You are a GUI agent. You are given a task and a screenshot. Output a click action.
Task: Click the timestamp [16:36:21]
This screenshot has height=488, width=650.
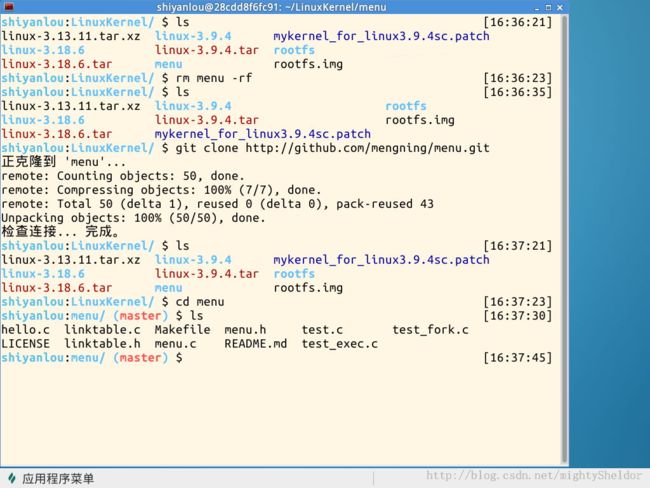(518, 22)
